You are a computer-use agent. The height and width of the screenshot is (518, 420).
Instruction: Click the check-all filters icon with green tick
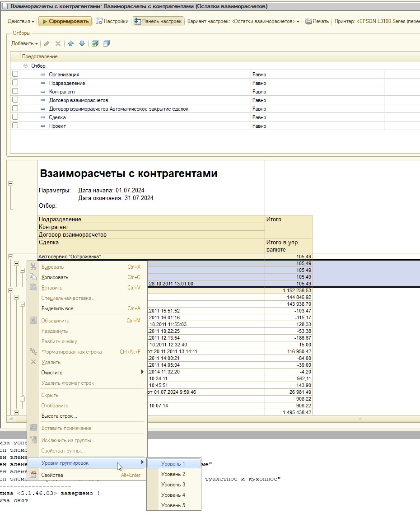pyautogui.click(x=95, y=44)
